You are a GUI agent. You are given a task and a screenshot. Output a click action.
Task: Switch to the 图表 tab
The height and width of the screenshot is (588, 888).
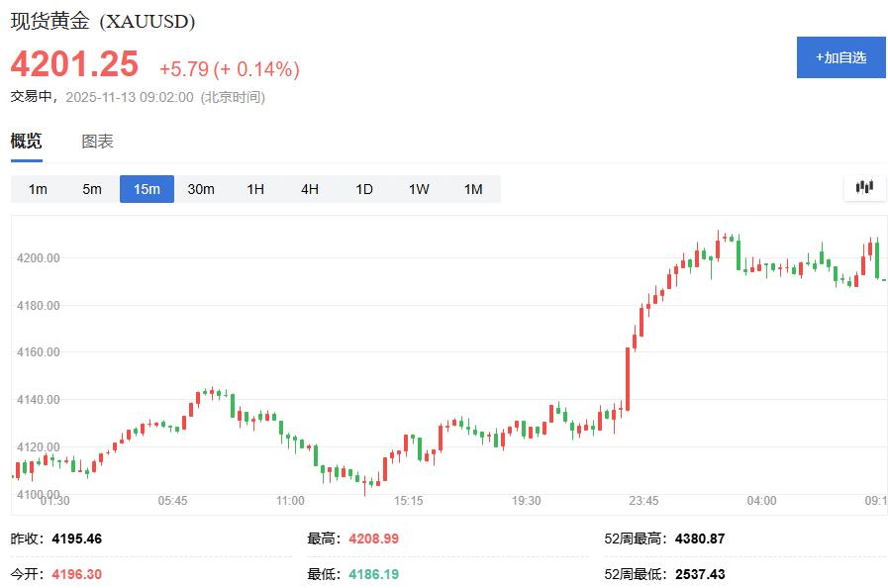[x=95, y=141]
